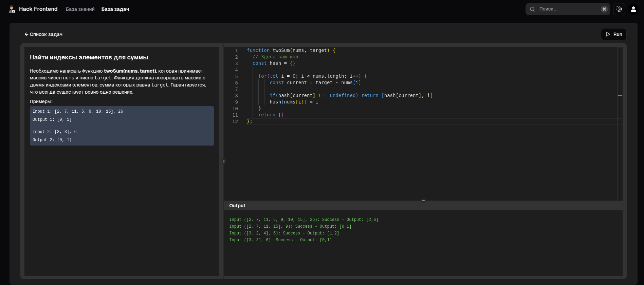Return to Список задач

pos(43,34)
